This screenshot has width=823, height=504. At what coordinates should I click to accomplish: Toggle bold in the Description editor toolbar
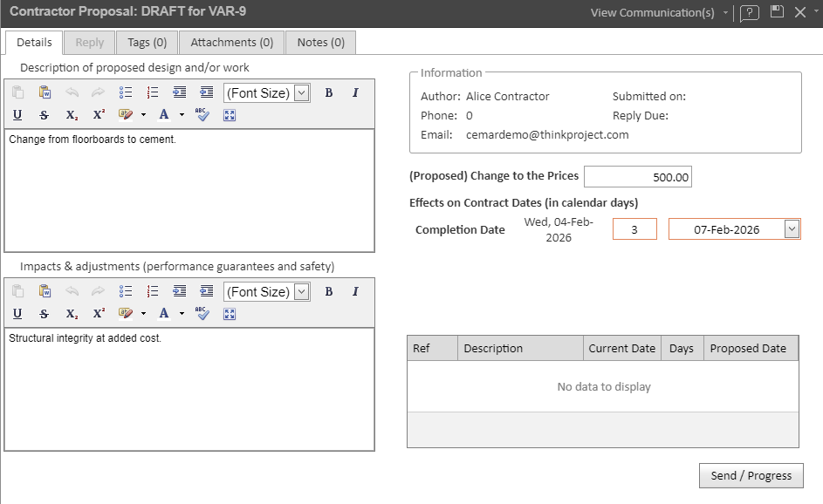tap(329, 93)
